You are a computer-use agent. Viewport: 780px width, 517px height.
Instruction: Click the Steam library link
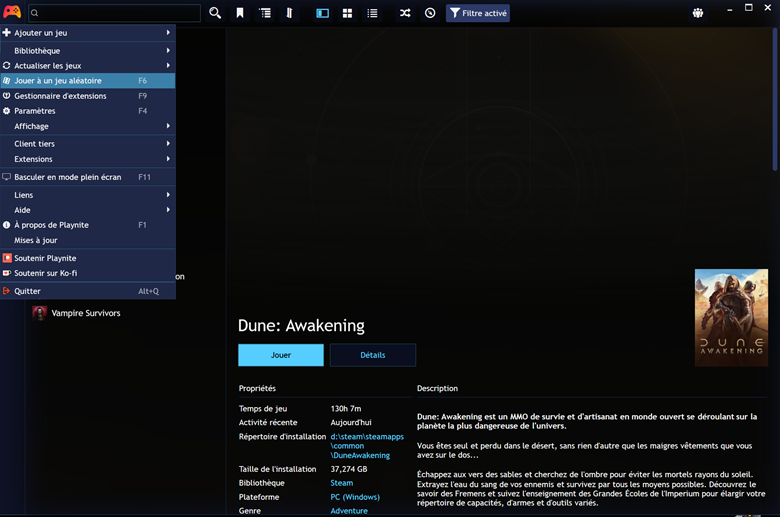[342, 483]
